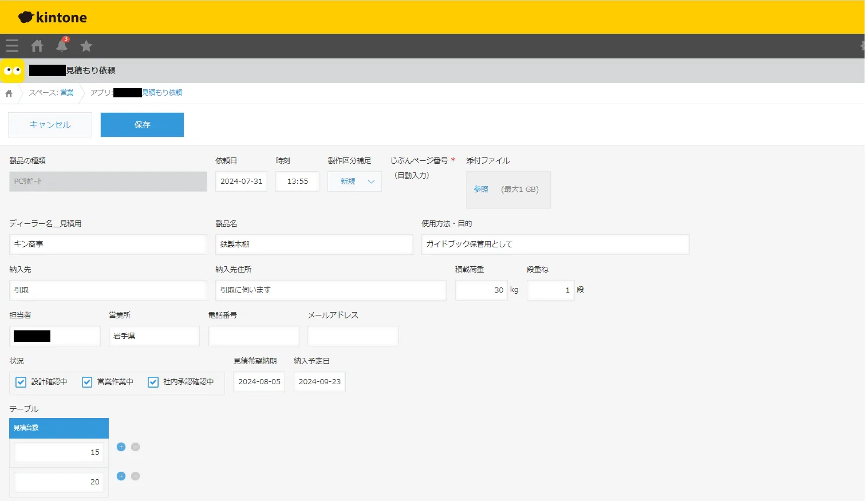The width and height of the screenshot is (868, 501).
Task: Expand the 製作区分補足 dropdown
Action: [354, 182]
